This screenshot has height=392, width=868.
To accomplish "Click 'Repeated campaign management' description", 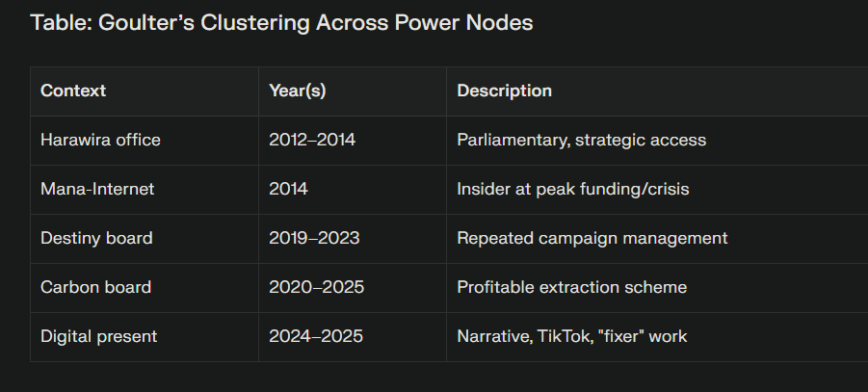I will click(592, 238).
